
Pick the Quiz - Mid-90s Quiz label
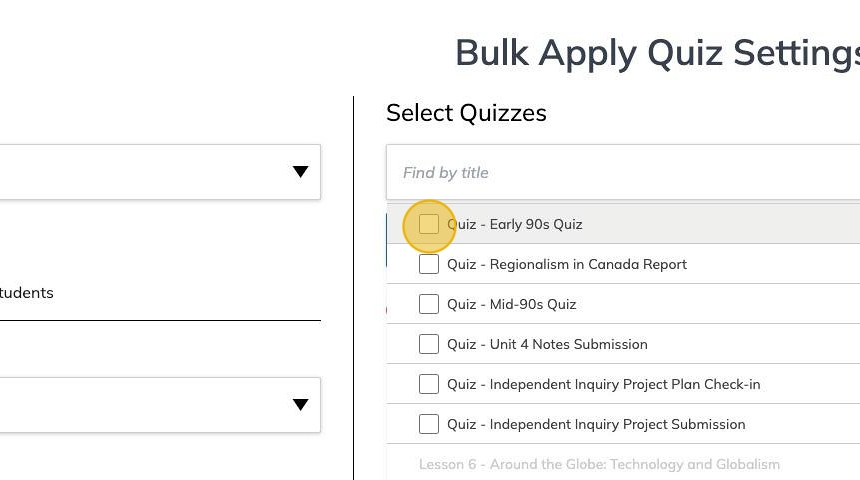pyautogui.click(x=512, y=304)
